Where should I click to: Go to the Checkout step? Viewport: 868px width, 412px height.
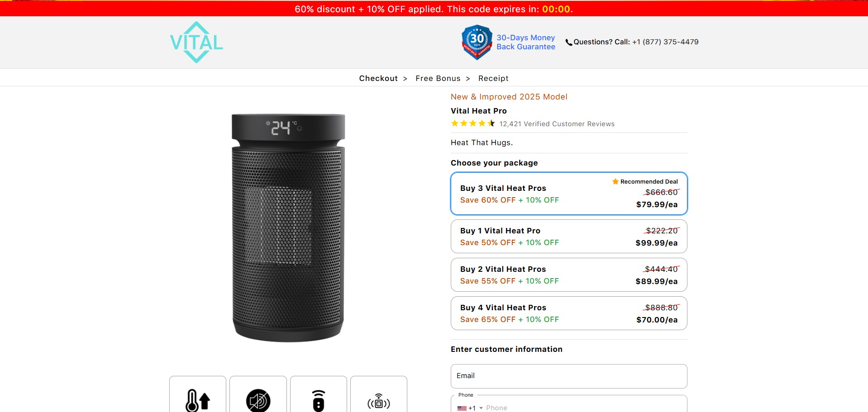click(378, 78)
